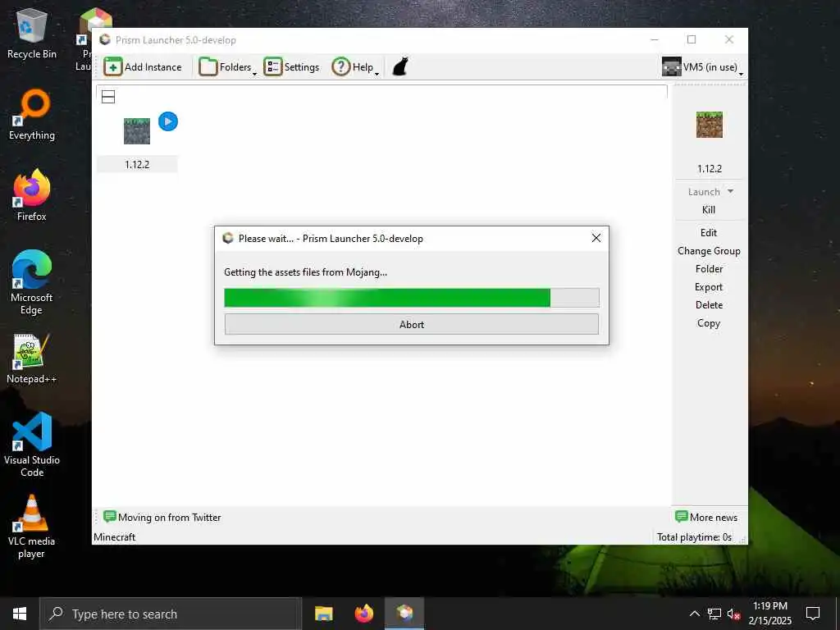The image size is (840, 630).
Task: Open Firefox from the taskbar
Action: pyautogui.click(x=364, y=614)
